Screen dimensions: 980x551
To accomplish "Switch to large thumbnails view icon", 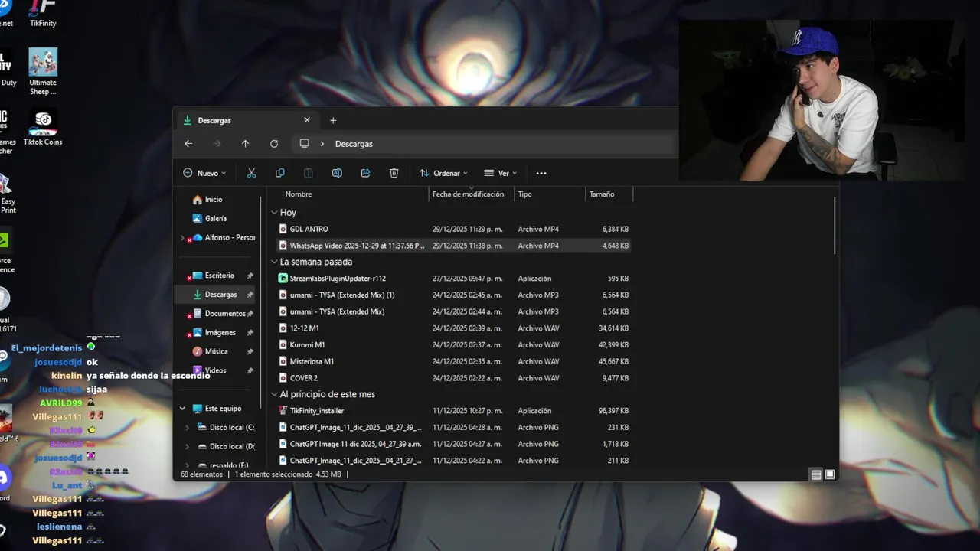I will [829, 474].
